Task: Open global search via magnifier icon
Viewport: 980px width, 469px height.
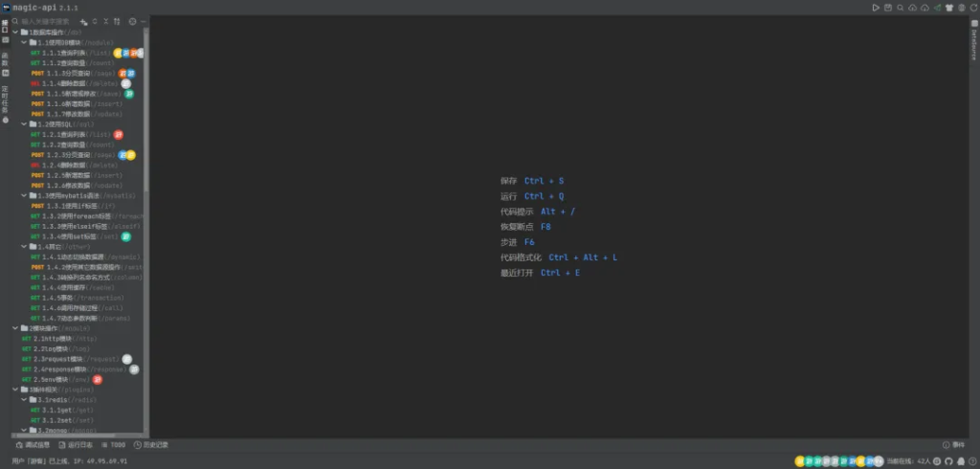Action: click(x=901, y=8)
